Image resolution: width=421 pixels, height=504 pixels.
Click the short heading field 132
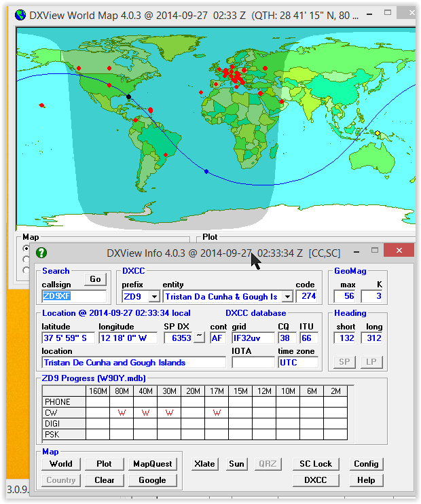(x=345, y=338)
